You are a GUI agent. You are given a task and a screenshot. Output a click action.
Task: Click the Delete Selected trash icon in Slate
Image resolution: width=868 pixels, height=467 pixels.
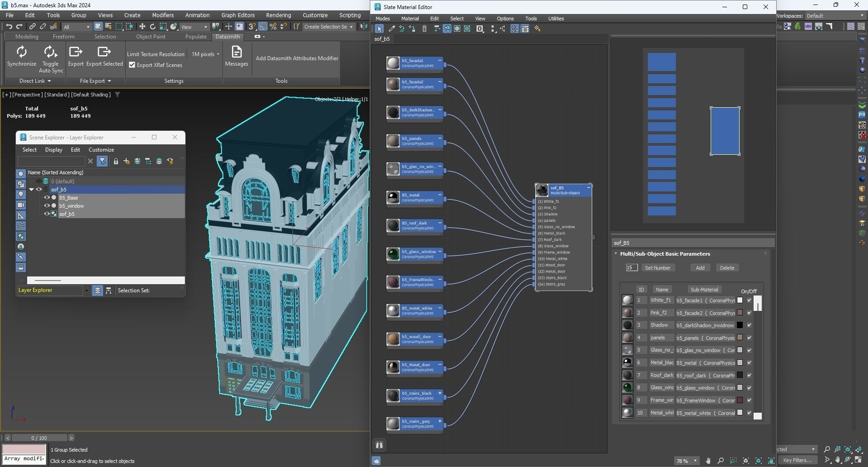[424, 29]
